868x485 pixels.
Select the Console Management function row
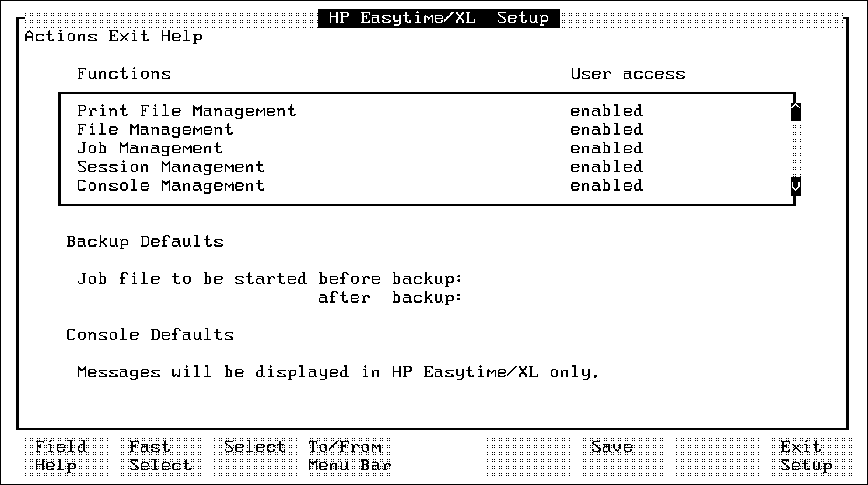click(170, 185)
